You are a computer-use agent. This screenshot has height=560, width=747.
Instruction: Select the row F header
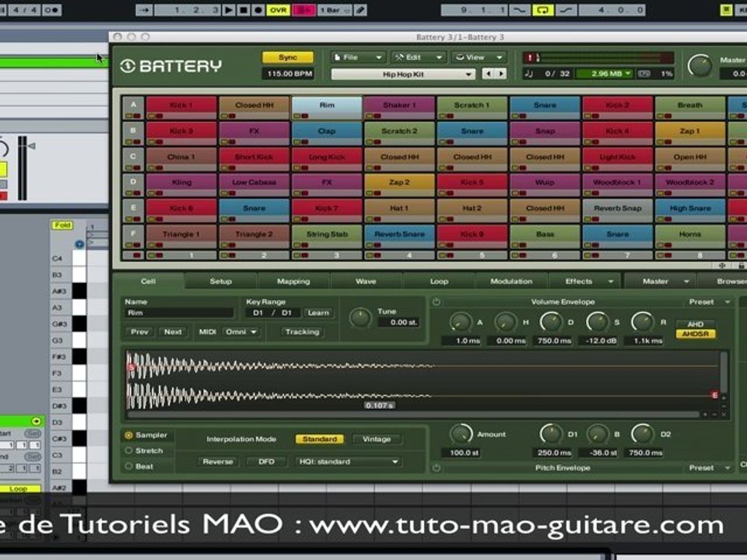(133, 236)
